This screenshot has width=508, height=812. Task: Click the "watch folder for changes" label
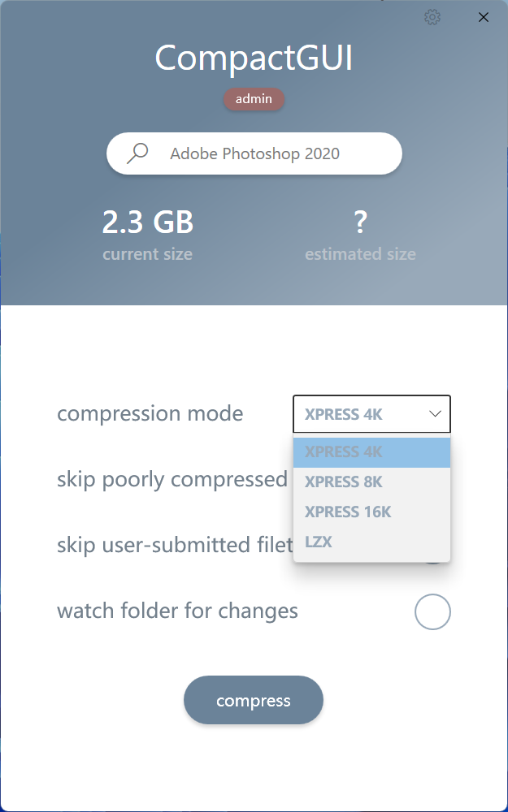[177, 611]
